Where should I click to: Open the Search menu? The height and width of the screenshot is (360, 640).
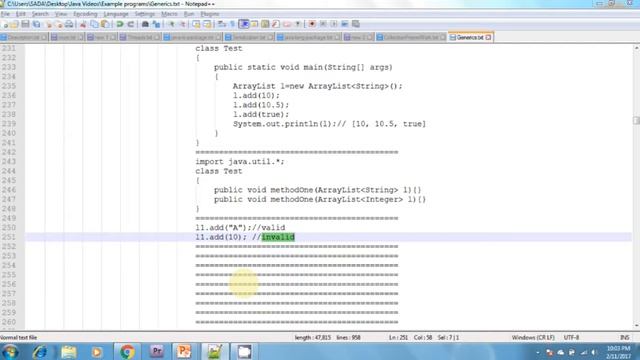coord(40,14)
